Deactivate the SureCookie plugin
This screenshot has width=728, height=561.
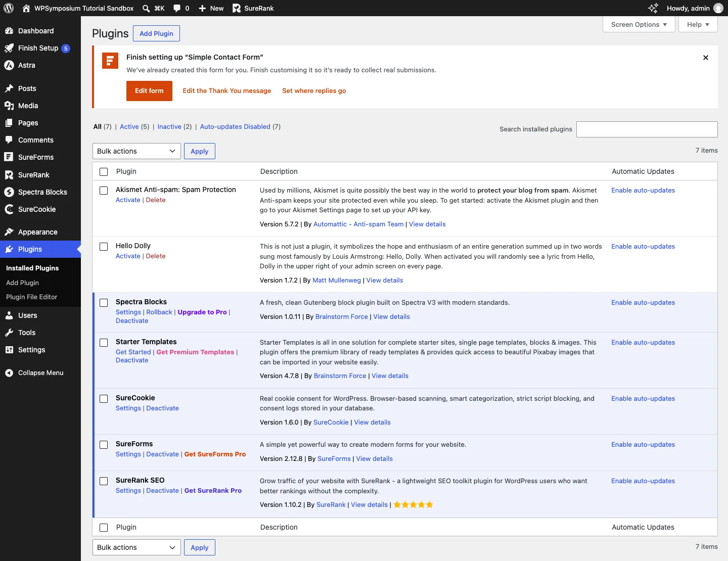[x=162, y=408]
